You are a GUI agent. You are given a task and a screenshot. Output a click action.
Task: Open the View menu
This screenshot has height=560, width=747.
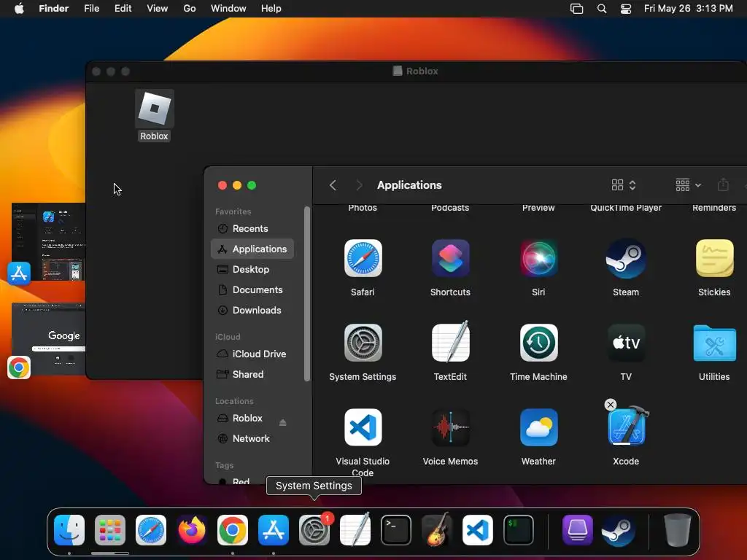pyautogui.click(x=158, y=9)
